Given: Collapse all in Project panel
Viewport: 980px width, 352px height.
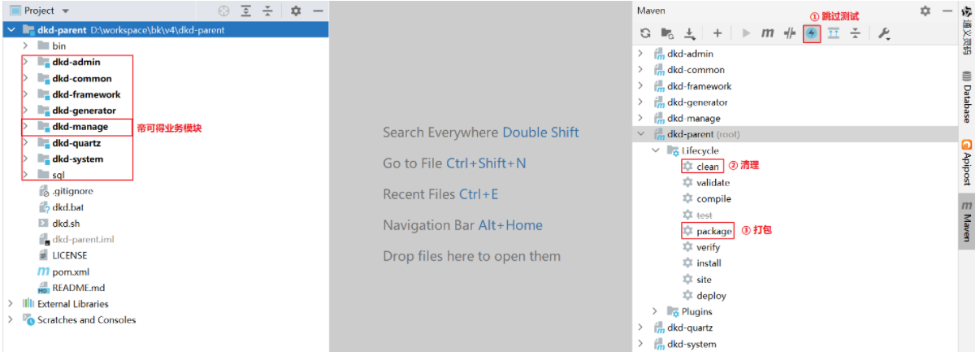Looking at the screenshot, I should tap(267, 11).
